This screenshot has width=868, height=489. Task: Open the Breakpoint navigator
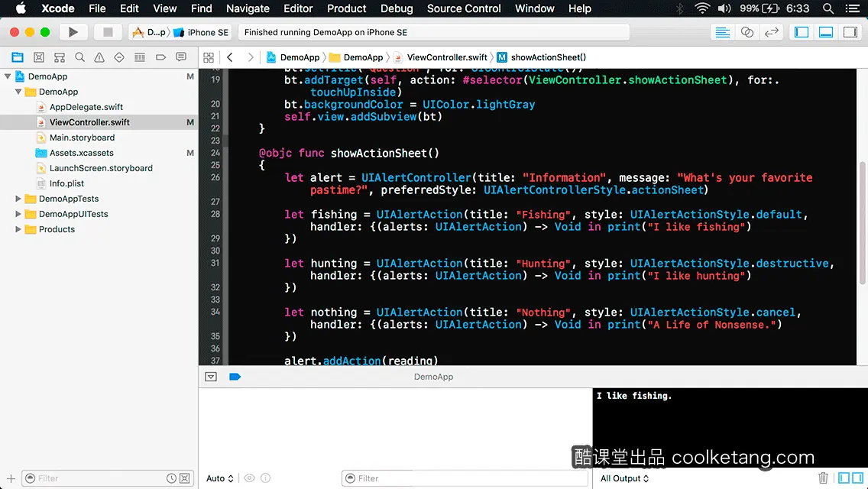coord(160,57)
